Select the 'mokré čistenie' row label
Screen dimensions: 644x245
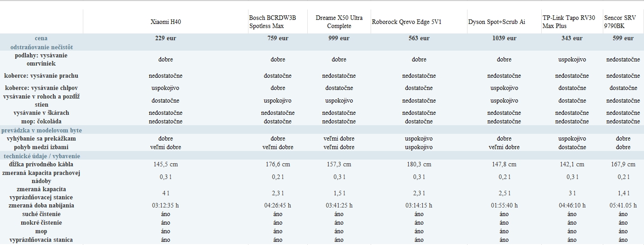point(41,222)
